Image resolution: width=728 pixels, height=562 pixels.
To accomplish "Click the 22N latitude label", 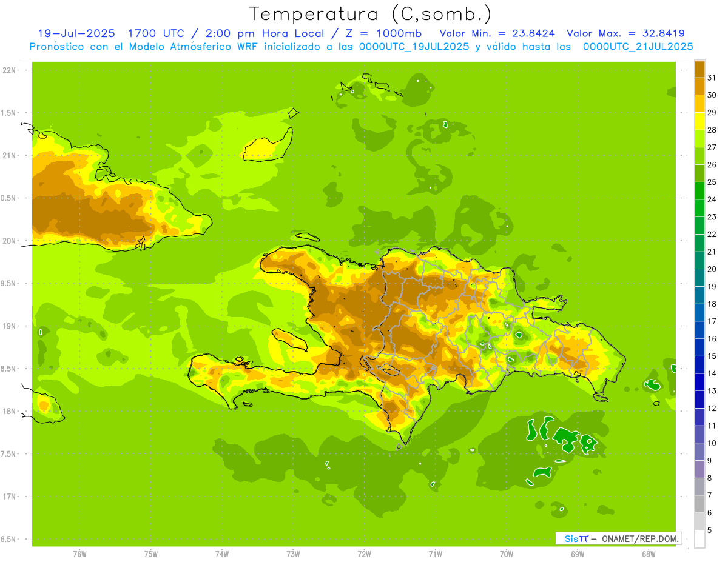I will pos(9,70).
